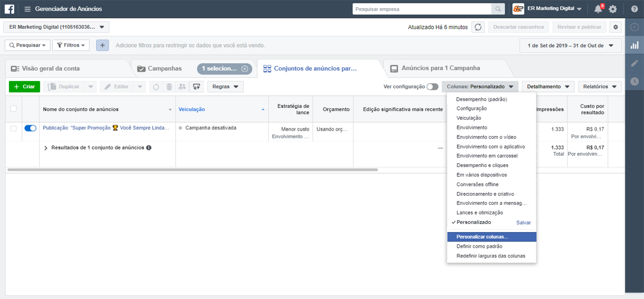Click the horizontal table scrollbar
Viewport: 644px width, 299px height.
[x=192, y=170]
